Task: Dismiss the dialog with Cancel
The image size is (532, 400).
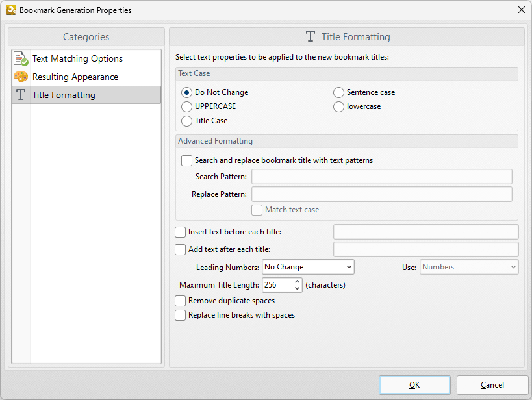Action: tap(492, 385)
